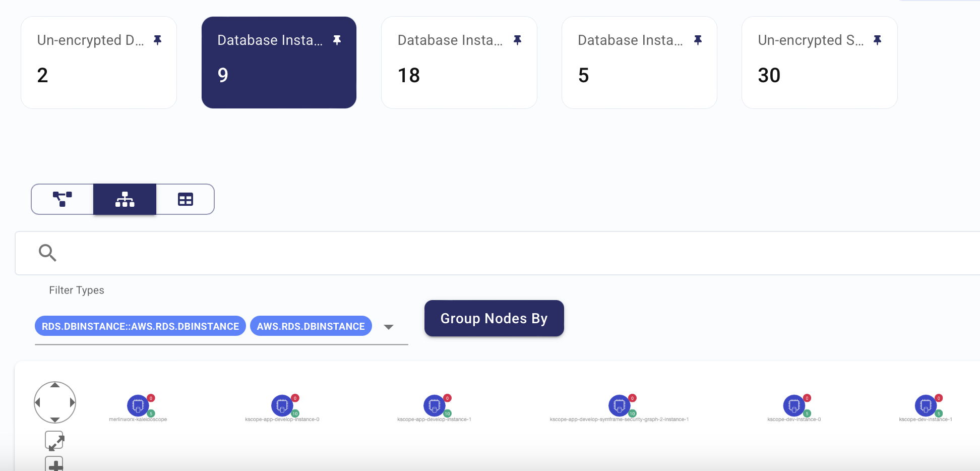
Task: Click the fit-to-screen expand arrows icon
Action: coord(54,441)
